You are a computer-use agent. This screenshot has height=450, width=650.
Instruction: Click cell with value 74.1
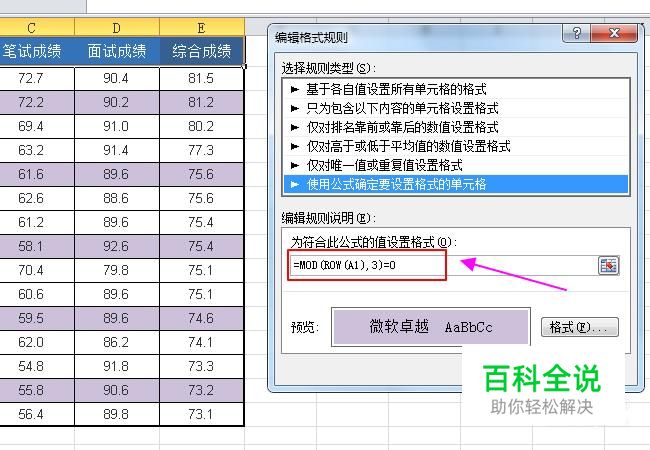pos(202,343)
